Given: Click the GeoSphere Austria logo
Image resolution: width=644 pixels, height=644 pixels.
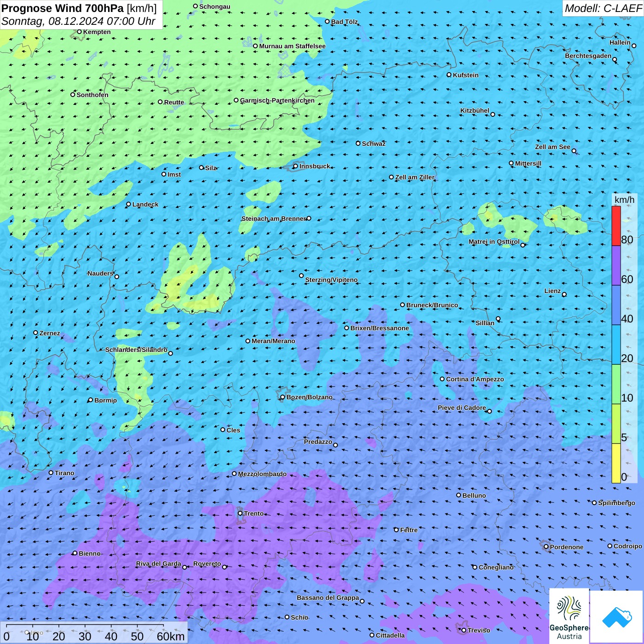Looking at the screenshot, I should 569,616.
